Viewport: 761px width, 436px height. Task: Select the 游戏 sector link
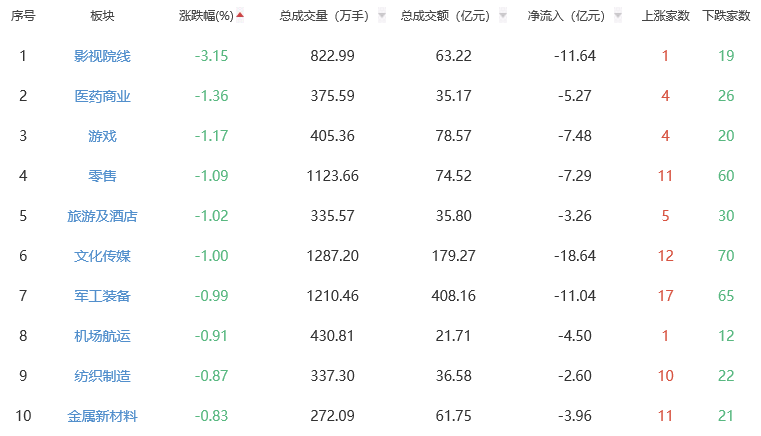click(102, 136)
